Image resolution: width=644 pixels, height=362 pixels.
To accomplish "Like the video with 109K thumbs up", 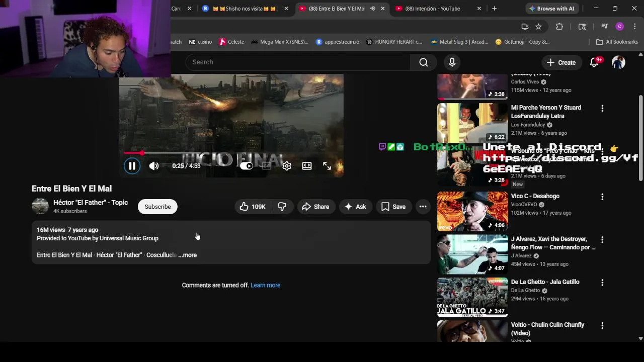I will (253, 207).
